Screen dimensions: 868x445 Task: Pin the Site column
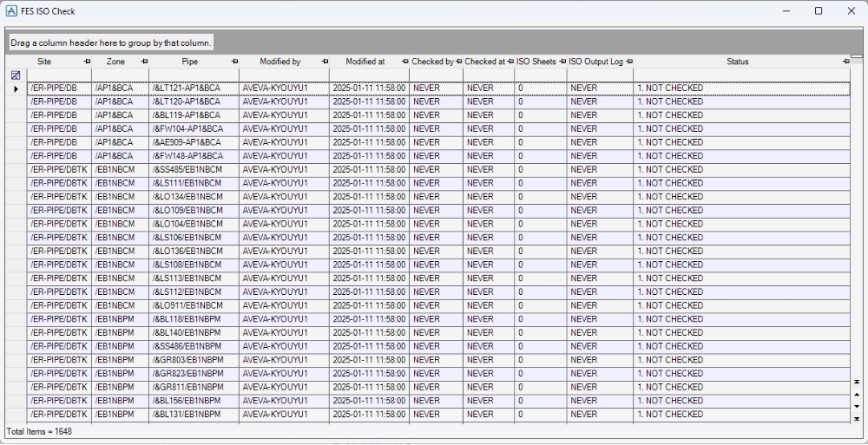pos(86,62)
